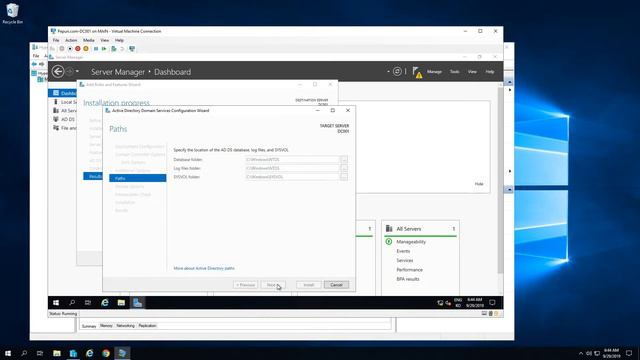The height and width of the screenshot is (360, 640).
Task: Browse for Database folder location
Action: (x=344, y=160)
